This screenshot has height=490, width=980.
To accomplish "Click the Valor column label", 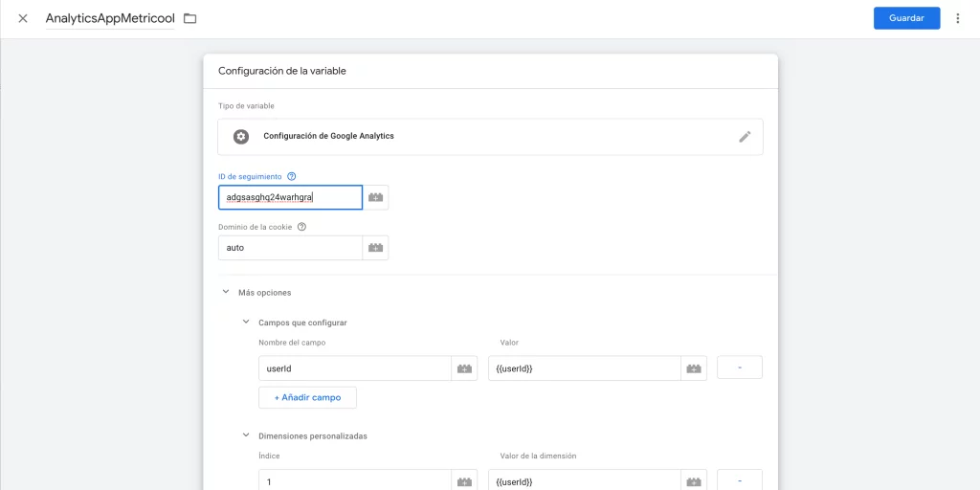I will [509, 343].
